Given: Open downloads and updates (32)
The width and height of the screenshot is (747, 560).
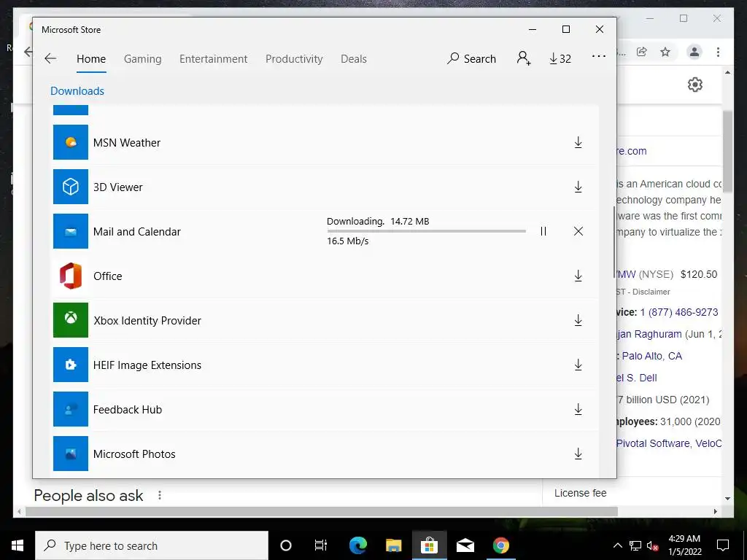Looking at the screenshot, I should pyautogui.click(x=560, y=58).
